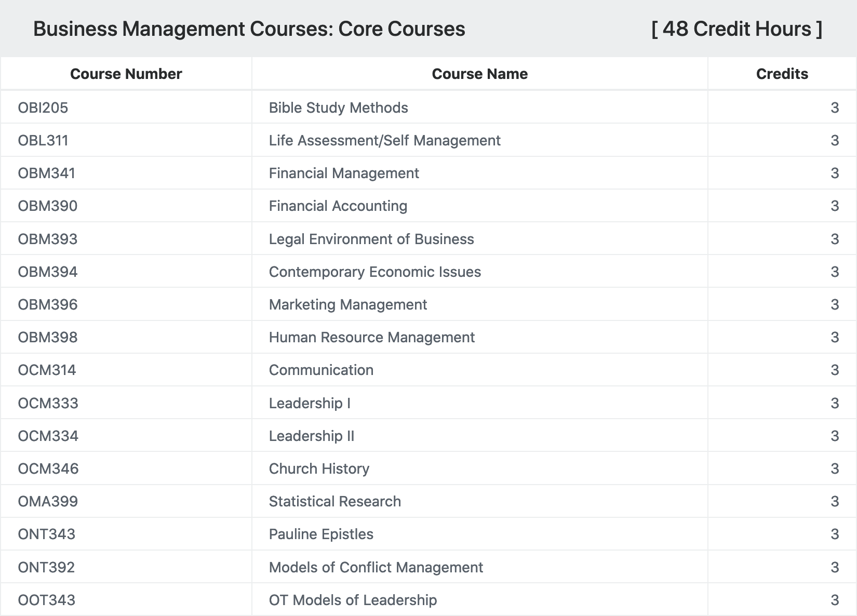Click the Course Number column header
This screenshot has height=616, width=857.
(x=126, y=74)
